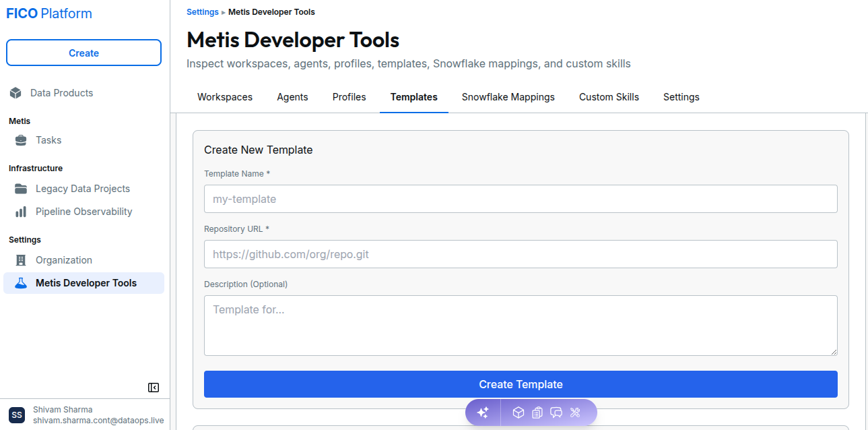Open the Agents tab
868x430 pixels.
[292, 97]
